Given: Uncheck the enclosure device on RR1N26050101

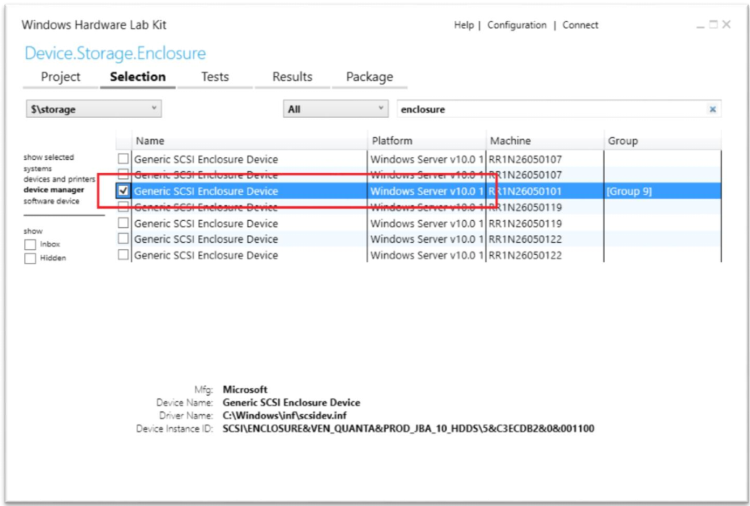Looking at the screenshot, I should tap(123, 191).
